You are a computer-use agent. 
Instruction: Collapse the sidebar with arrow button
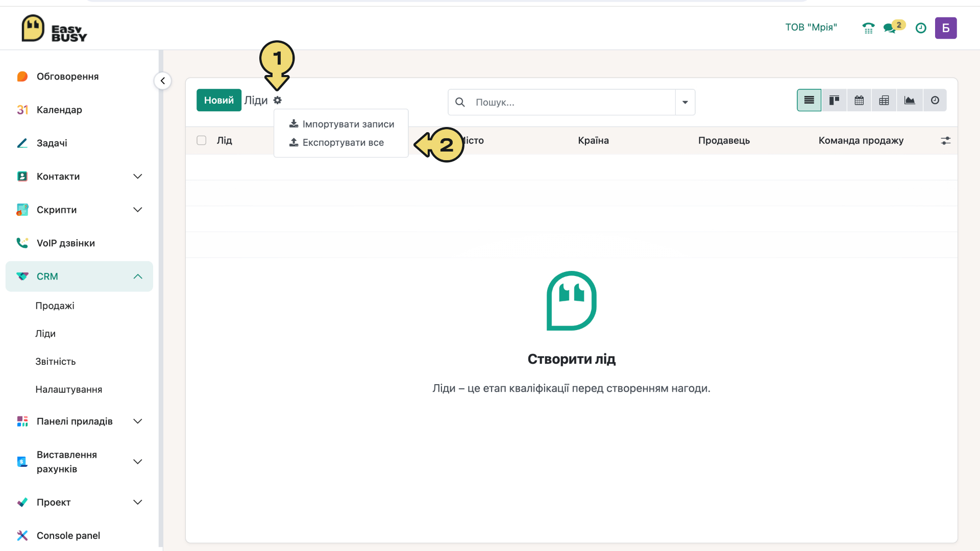point(163,81)
